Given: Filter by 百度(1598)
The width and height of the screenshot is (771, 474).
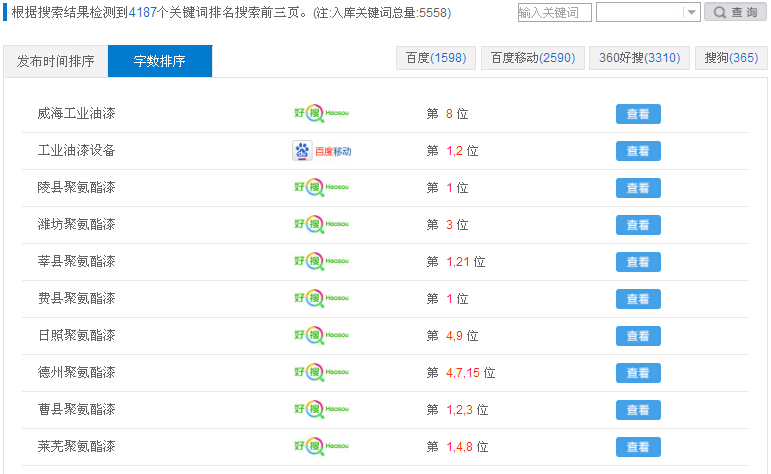Looking at the screenshot, I should coord(436,58).
